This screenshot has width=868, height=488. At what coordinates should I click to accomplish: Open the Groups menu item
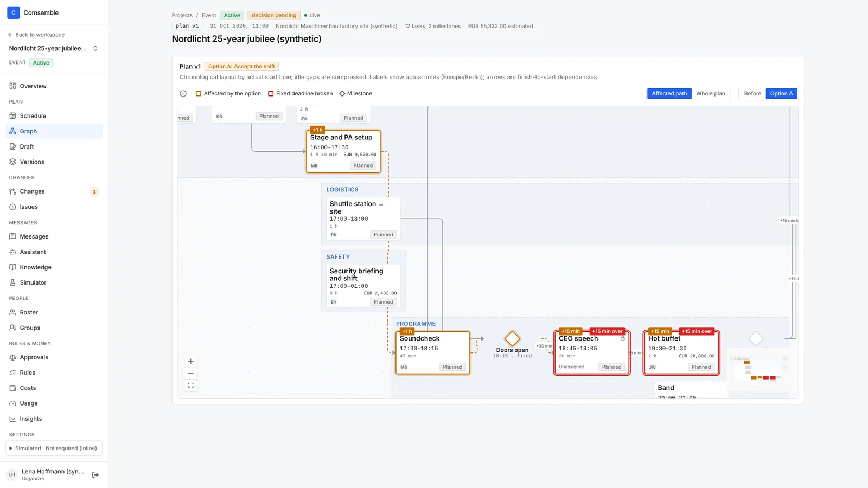click(x=54, y=328)
